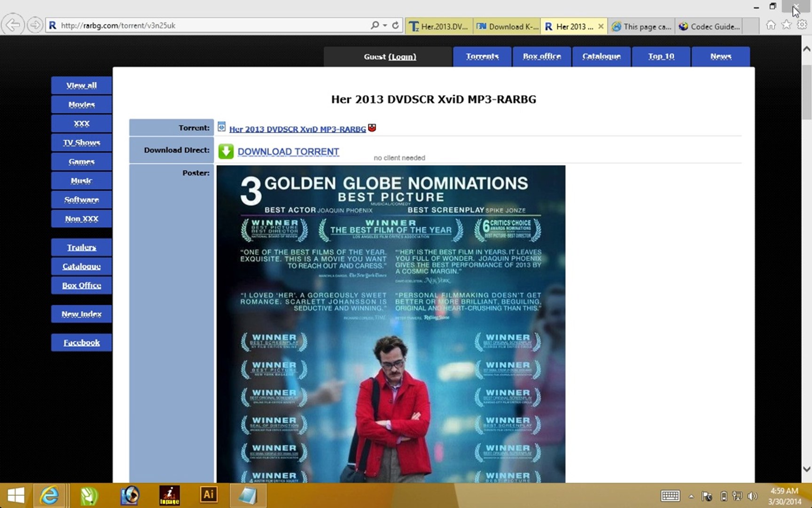The width and height of the screenshot is (812, 508).
Task: Select Movies in sidebar
Action: pos(82,104)
